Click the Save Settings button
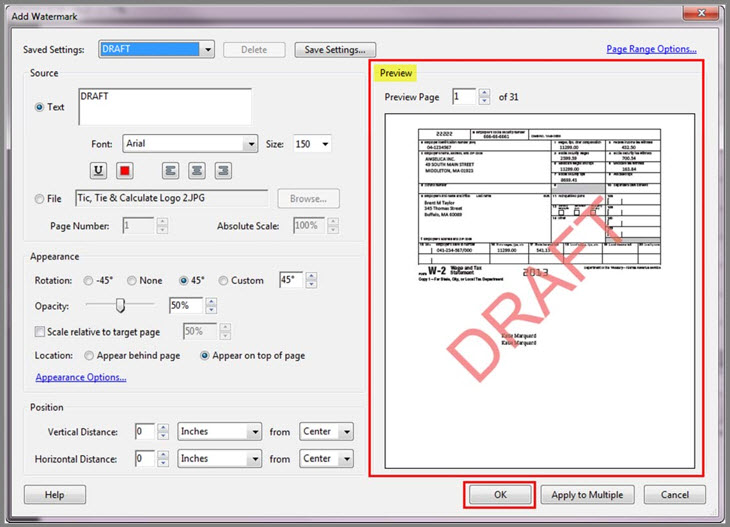This screenshot has height=527, width=730. click(335, 50)
